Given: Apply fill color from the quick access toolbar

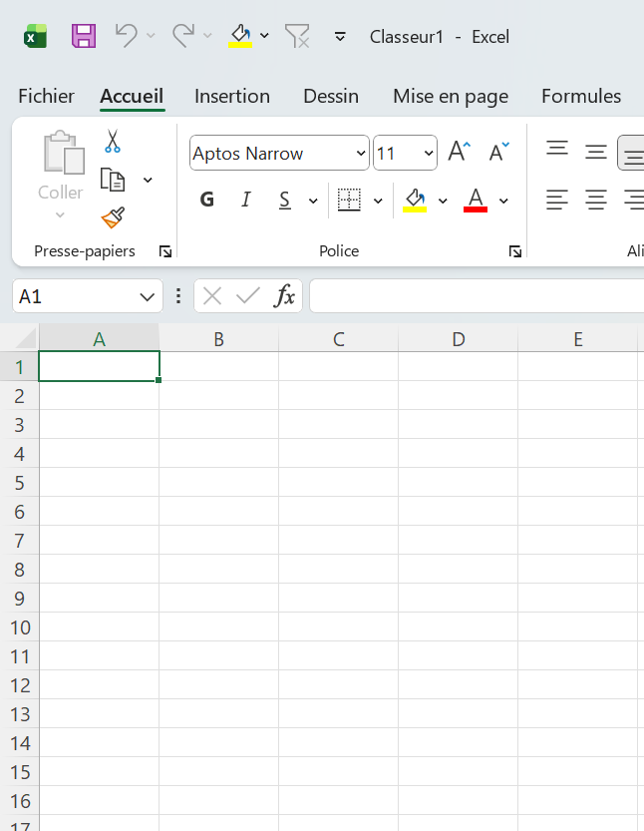Looking at the screenshot, I should (x=240, y=36).
